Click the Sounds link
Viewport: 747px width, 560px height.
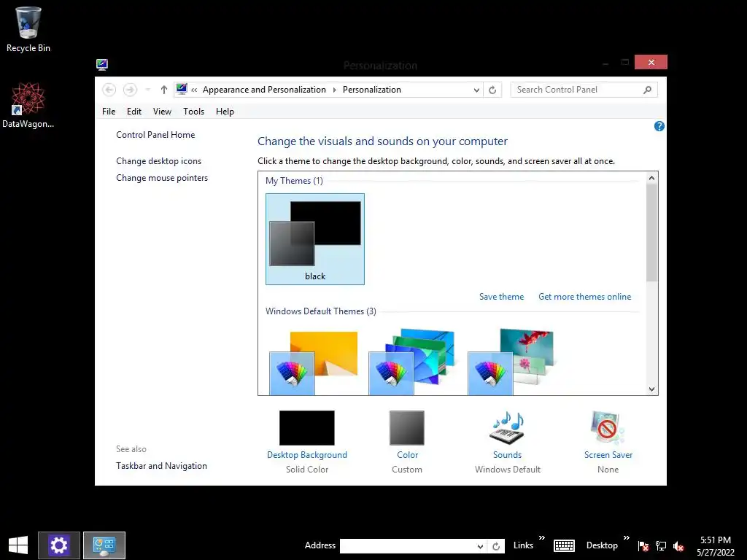[508, 455]
